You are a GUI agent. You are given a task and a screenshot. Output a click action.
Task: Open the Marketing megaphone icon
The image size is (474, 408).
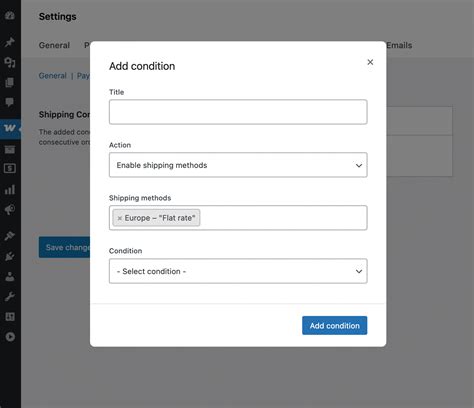10,209
